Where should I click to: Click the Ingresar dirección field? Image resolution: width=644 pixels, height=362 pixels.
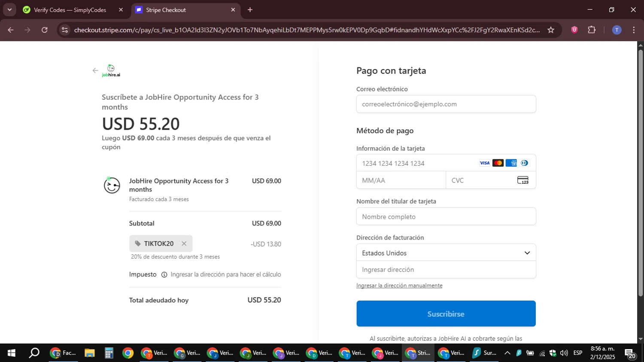[446, 270]
